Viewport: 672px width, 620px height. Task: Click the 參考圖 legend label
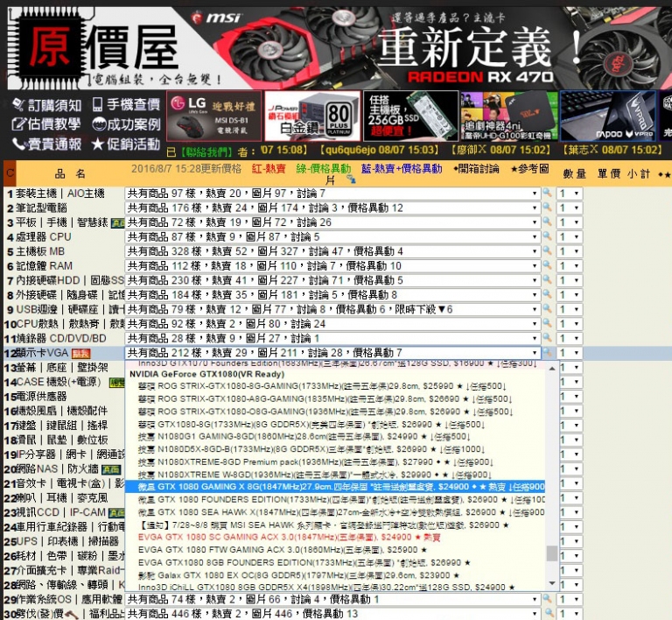[529, 168]
